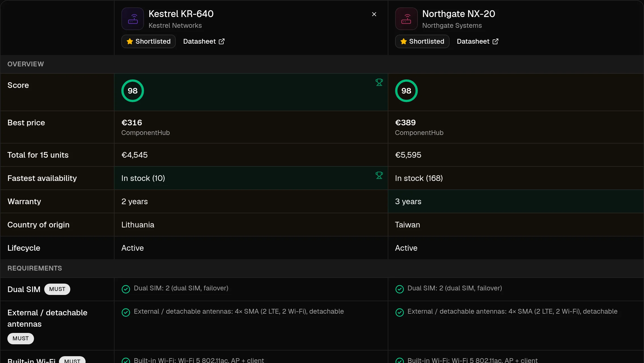This screenshot has height=363, width=644.
Task: Click Northgate's 98 score ring
Action: click(406, 91)
